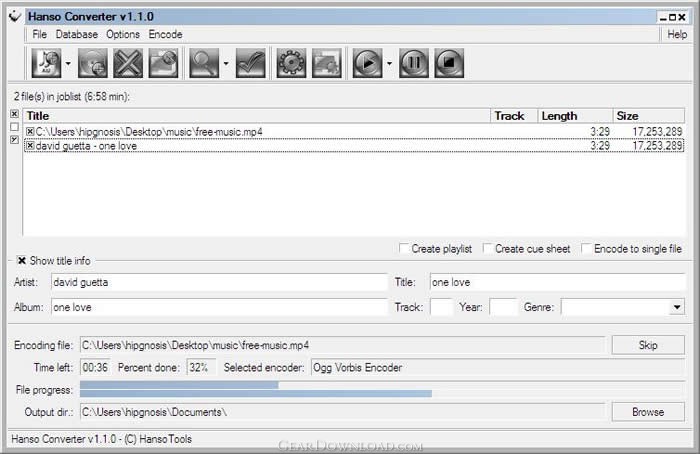
Task: Enable Create cue sheet checkbox
Action: point(487,248)
